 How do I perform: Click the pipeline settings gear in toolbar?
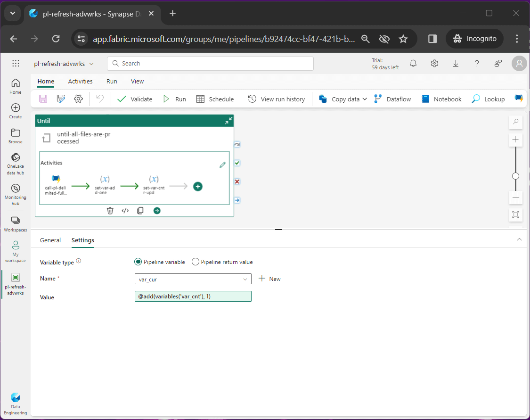coord(78,99)
